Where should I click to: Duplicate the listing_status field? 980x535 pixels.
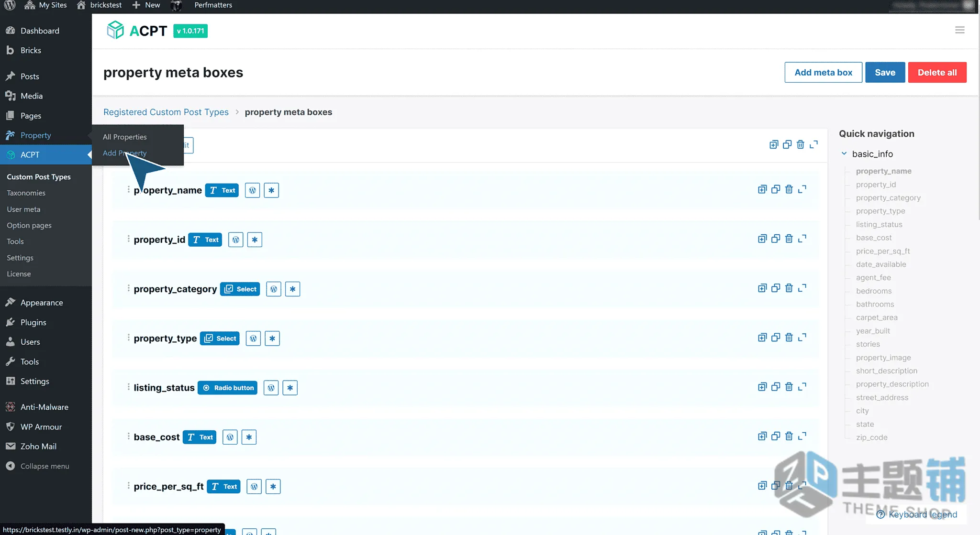click(776, 387)
